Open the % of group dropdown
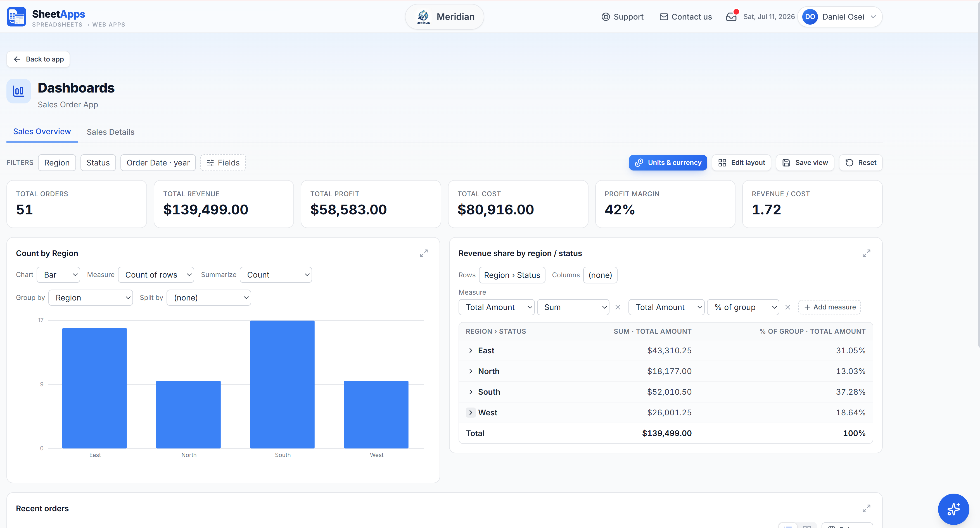Screen dimensions: 980x528 pyautogui.click(x=743, y=307)
